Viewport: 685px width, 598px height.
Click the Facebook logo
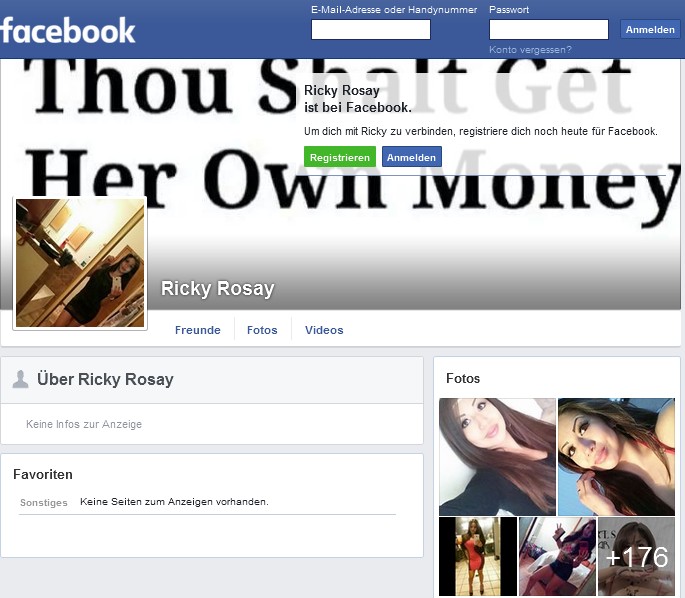point(68,30)
